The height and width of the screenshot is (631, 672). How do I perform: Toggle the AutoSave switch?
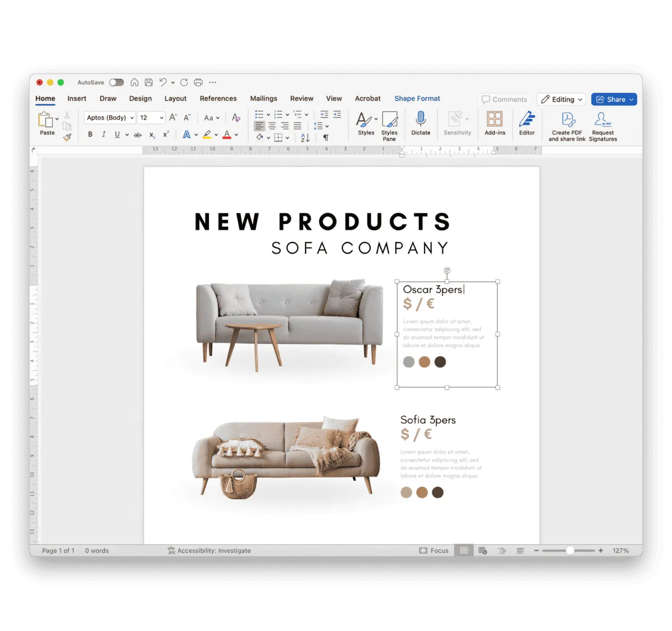[116, 82]
